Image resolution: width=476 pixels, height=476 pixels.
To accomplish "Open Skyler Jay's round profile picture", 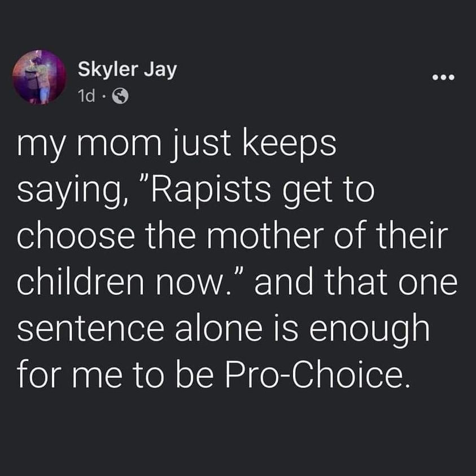I will click(x=40, y=77).
